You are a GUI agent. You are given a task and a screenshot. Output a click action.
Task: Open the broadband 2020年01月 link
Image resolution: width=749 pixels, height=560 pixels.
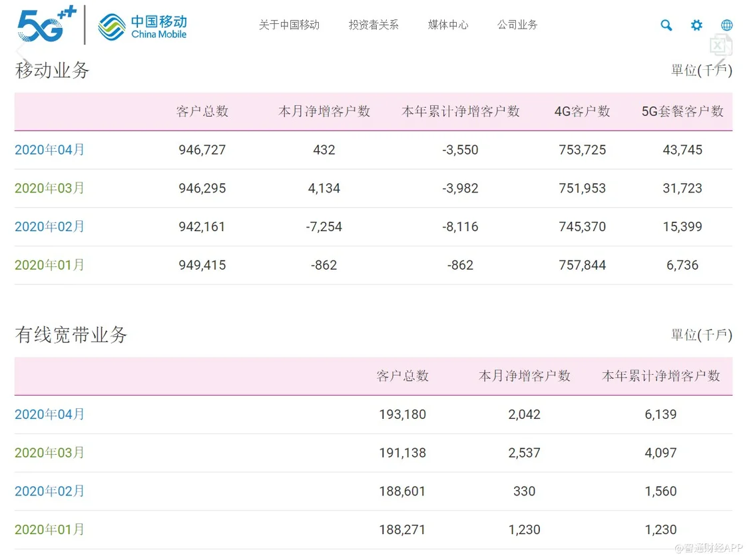coord(50,530)
